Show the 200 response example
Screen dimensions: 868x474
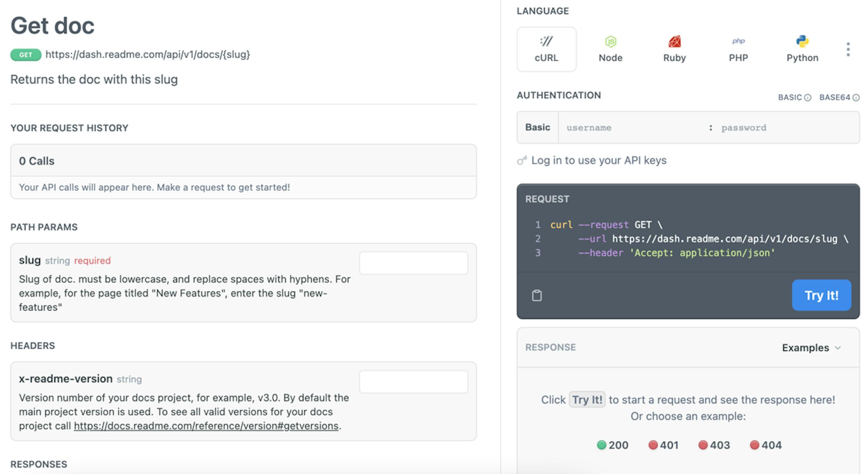pyautogui.click(x=613, y=445)
